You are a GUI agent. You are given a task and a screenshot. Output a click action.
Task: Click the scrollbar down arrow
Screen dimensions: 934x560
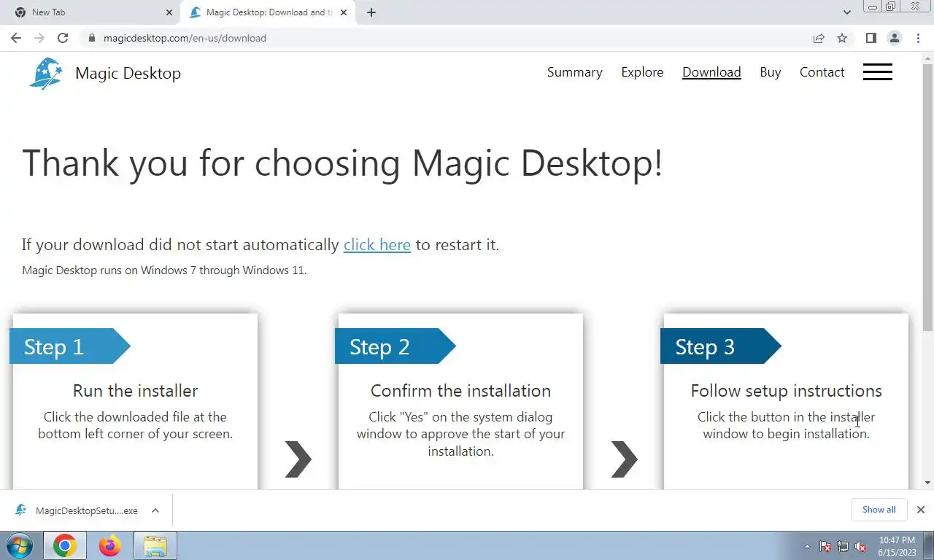coord(927,483)
